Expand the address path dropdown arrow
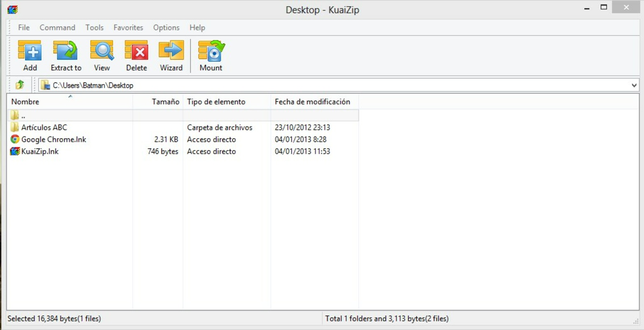This screenshot has width=644, height=330. click(634, 85)
